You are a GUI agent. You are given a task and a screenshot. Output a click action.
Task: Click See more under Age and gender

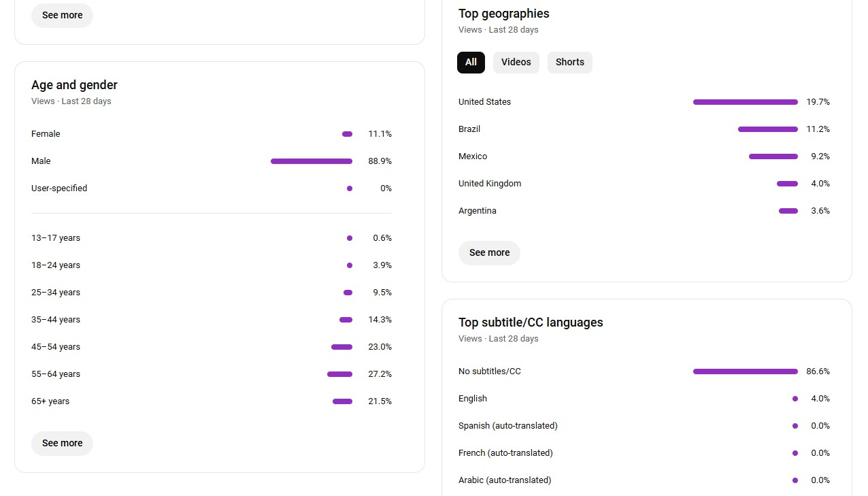click(x=62, y=443)
